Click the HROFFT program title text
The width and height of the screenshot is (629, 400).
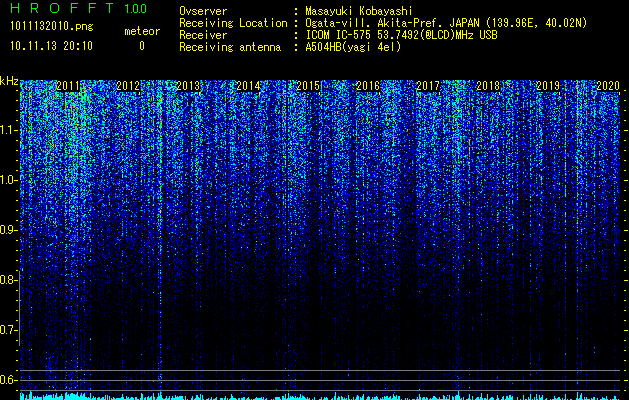click(61, 8)
